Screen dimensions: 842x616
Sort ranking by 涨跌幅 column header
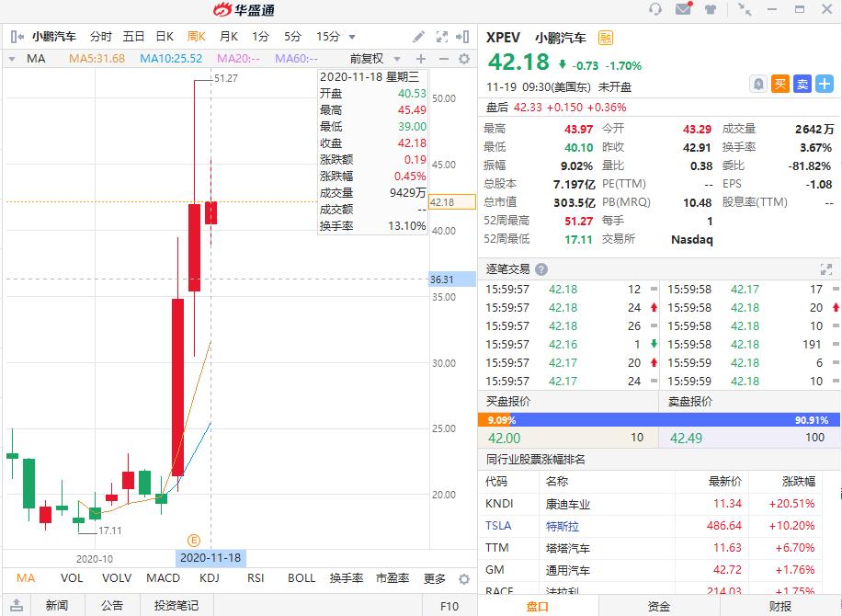(799, 482)
